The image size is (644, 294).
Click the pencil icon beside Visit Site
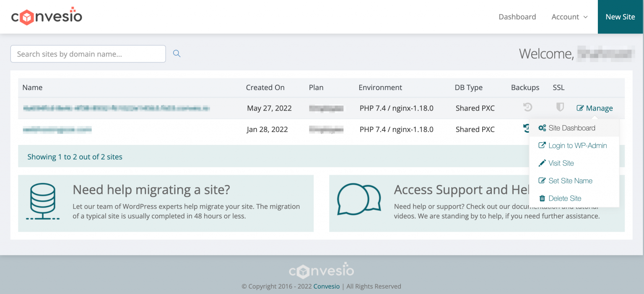click(x=543, y=163)
